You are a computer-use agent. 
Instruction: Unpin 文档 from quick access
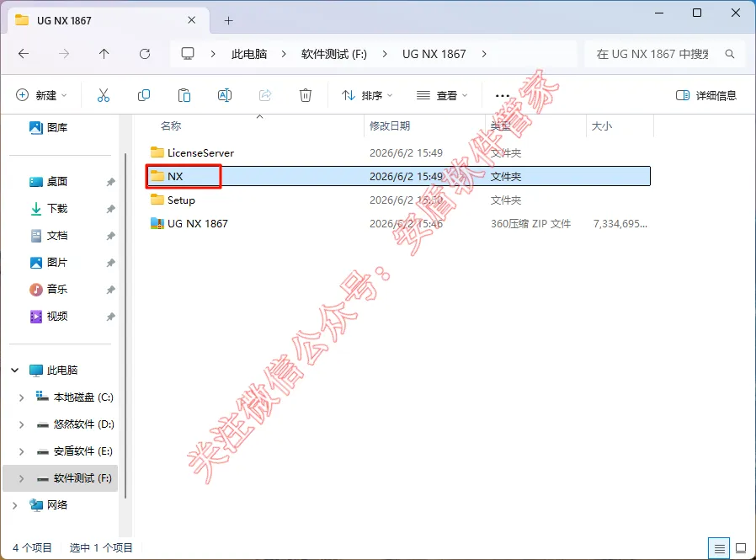tap(110, 236)
